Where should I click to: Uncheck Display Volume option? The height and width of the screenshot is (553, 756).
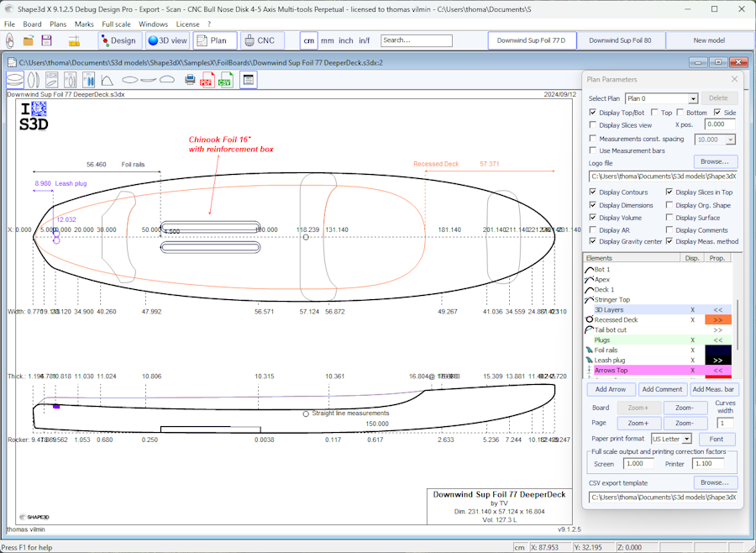pos(593,217)
